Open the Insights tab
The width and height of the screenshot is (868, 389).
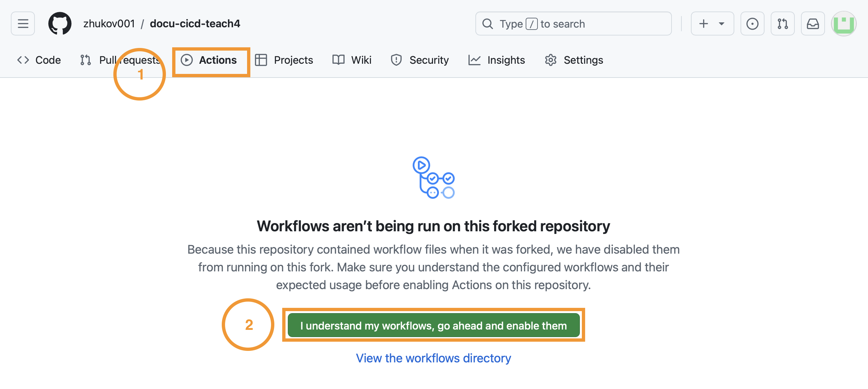(496, 60)
